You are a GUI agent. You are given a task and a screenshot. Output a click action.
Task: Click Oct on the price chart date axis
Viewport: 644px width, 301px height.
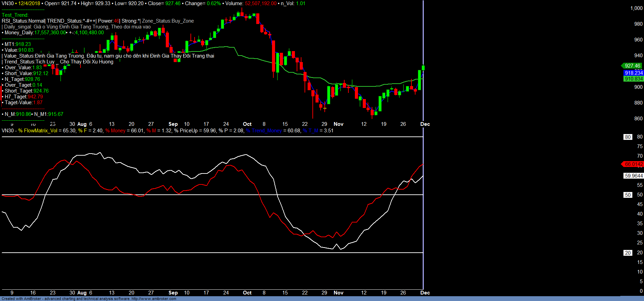coord(247,124)
